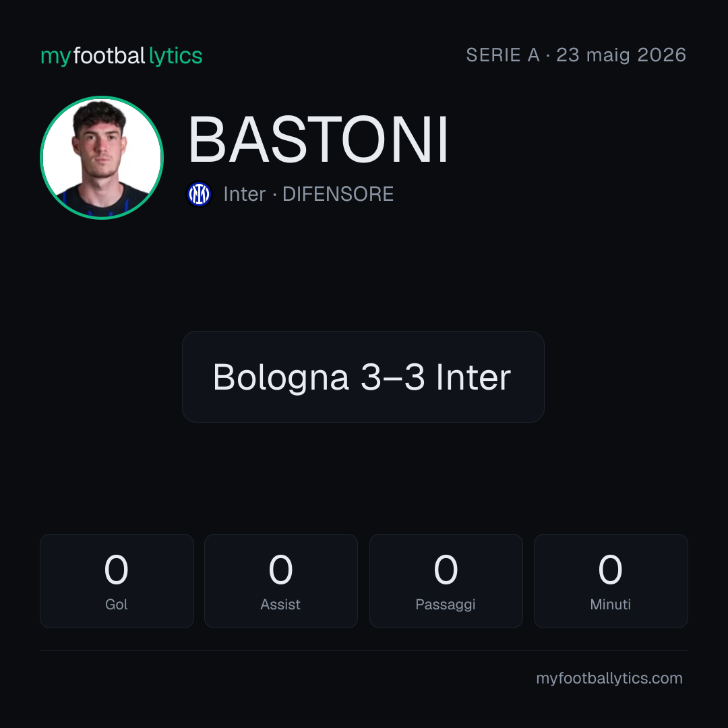Click the zero value above Minuti
The height and width of the screenshot is (728, 728).
[610, 570]
